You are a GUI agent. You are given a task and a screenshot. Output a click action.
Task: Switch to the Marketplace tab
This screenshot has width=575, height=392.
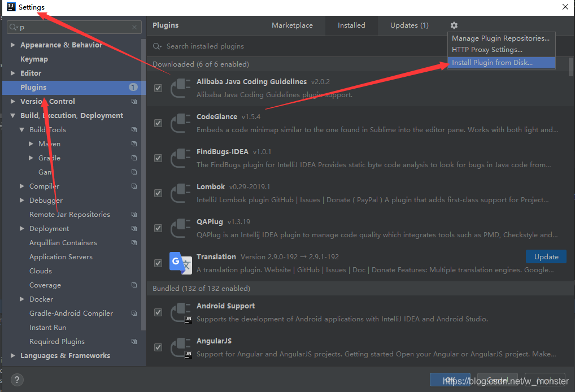pos(292,25)
